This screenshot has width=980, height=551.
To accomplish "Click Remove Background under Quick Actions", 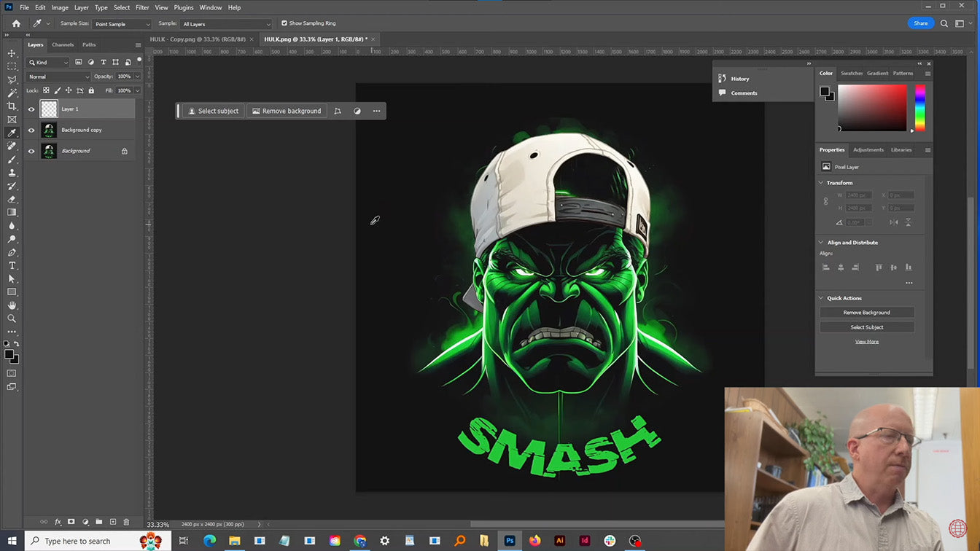I will click(867, 313).
